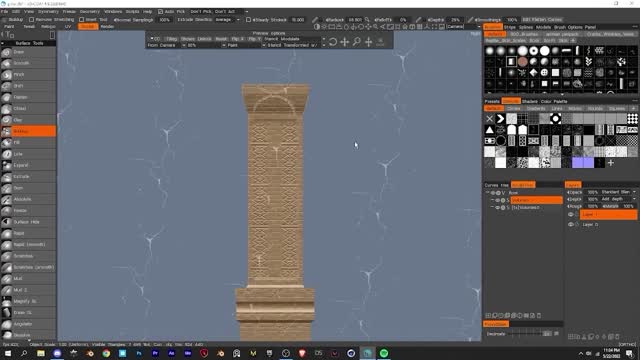Select the Extrude brush tool
This screenshot has height=360, width=640.
[28, 177]
